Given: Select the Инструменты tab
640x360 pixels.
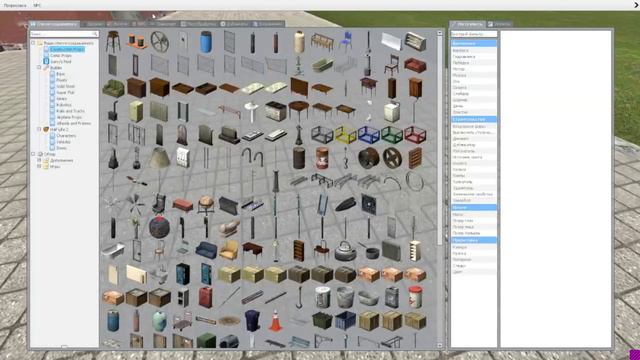Looking at the screenshot, I should tap(468, 24).
